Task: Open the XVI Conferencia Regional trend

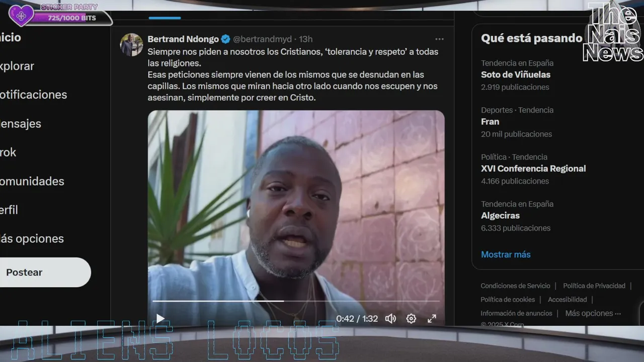Action: (533, 168)
